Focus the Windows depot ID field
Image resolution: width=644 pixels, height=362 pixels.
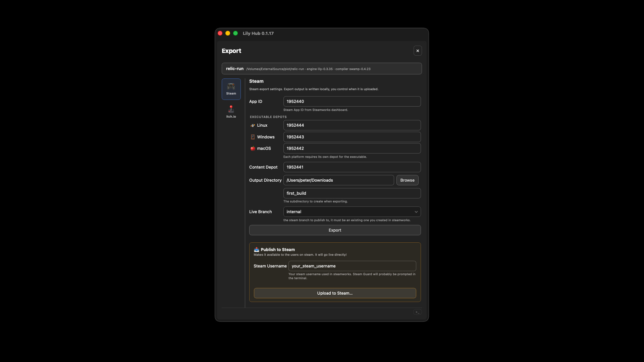point(352,137)
